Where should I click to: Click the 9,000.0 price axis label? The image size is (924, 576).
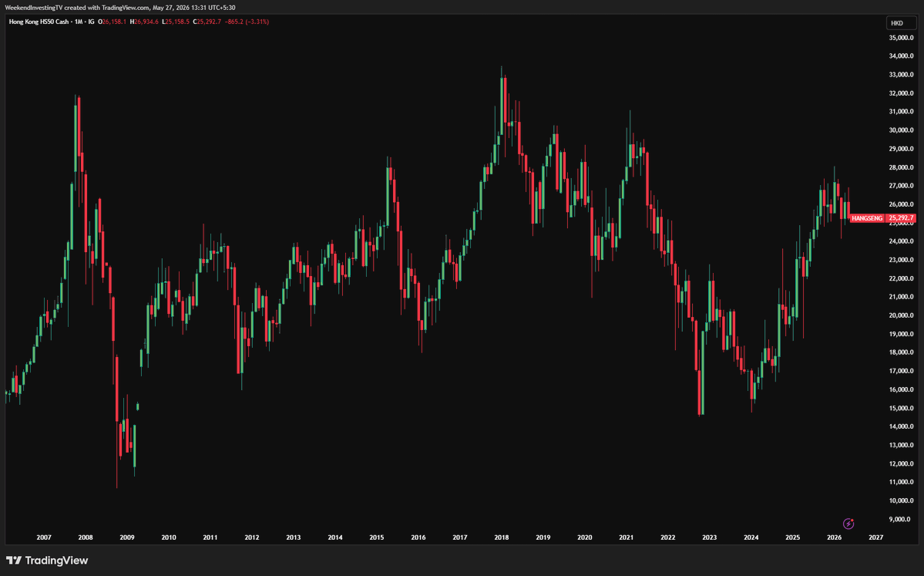901,520
